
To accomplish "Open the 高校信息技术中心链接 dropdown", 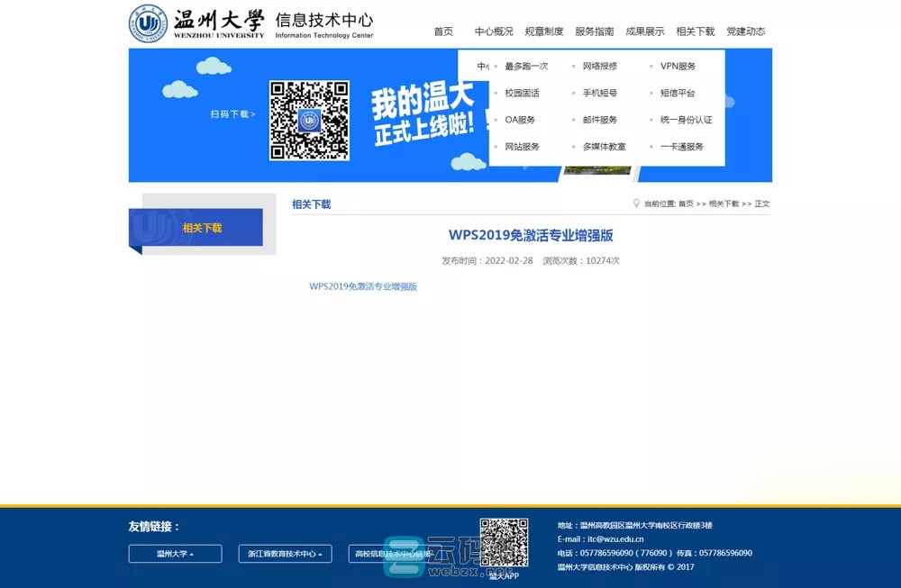I will (x=394, y=554).
